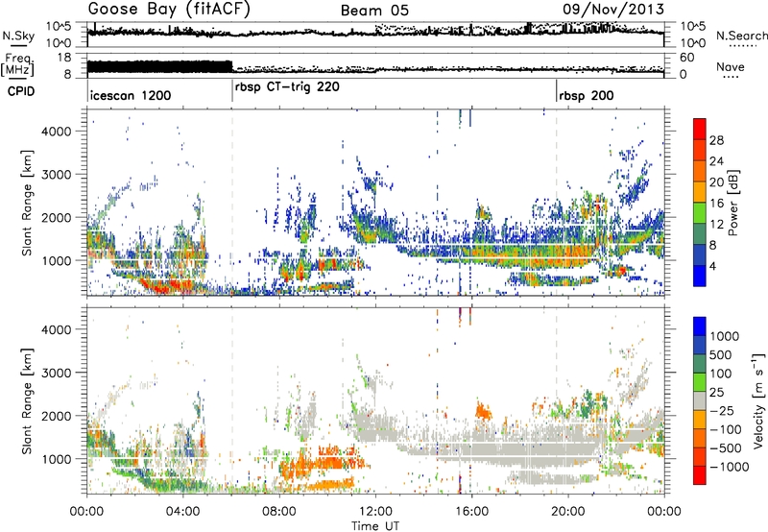
Task: Click the "60" Nave axis tick
Action: point(686,58)
